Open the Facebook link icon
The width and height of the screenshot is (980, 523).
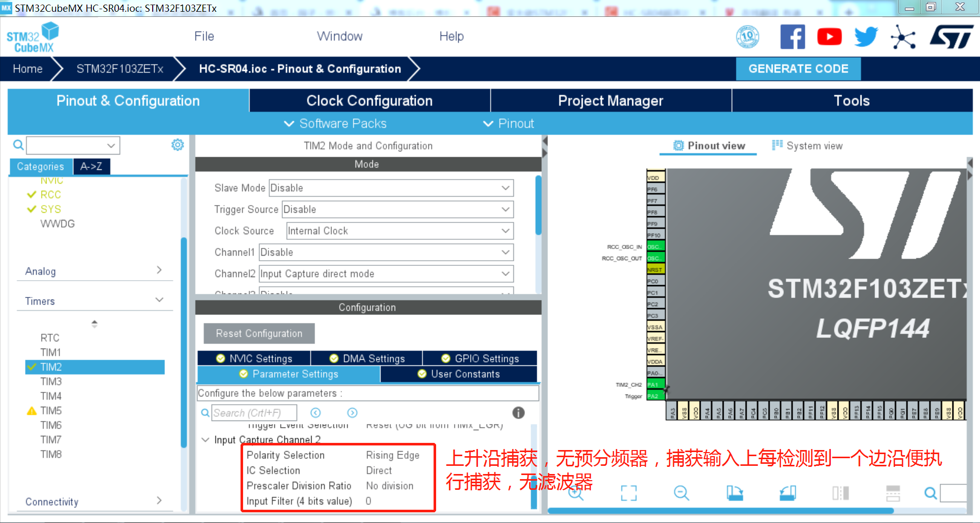click(x=793, y=37)
